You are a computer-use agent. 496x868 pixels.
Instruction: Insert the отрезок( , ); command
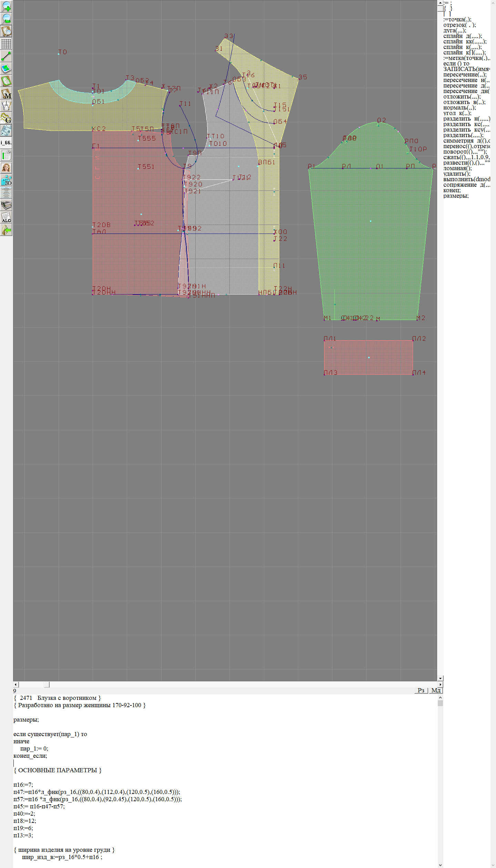tap(459, 25)
